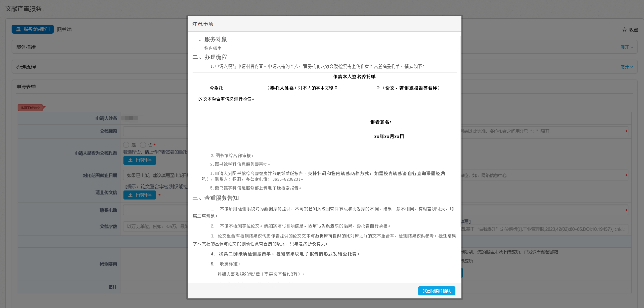Click 上传附件 under 申请人是否为文稿作者

[140, 160]
